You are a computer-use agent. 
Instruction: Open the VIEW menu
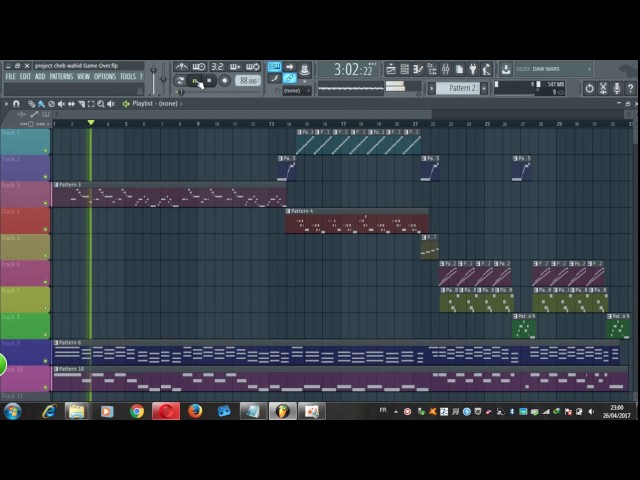pyautogui.click(x=83, y=77)
